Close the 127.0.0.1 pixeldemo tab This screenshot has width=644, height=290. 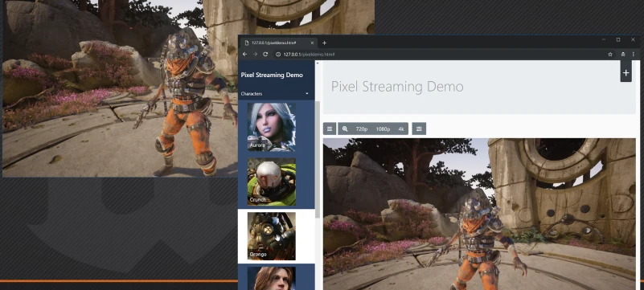tap(312, 43)
